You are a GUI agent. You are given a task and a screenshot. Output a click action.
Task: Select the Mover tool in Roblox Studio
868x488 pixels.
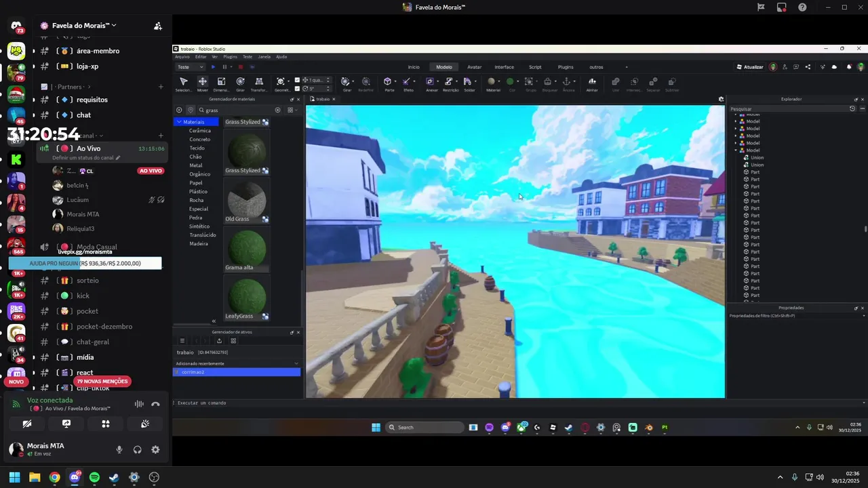(202, 84)
